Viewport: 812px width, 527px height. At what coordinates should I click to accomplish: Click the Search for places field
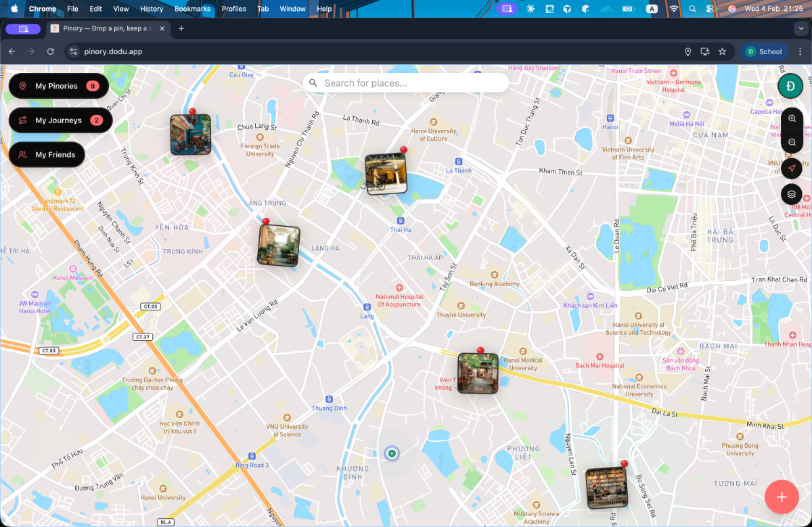coord(406,83)
